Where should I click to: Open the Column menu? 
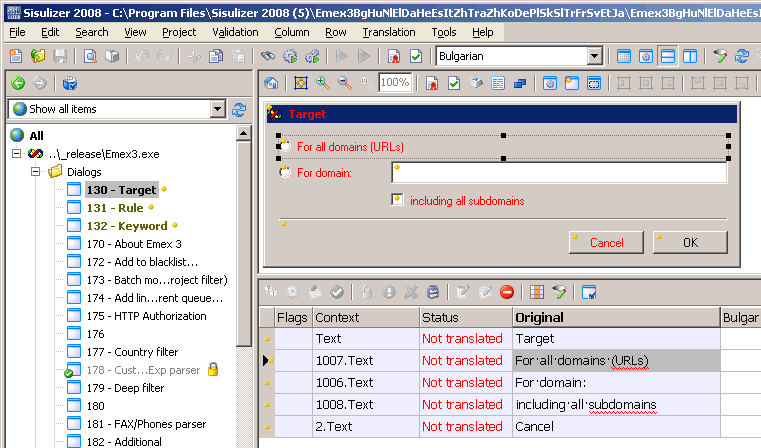292,33
